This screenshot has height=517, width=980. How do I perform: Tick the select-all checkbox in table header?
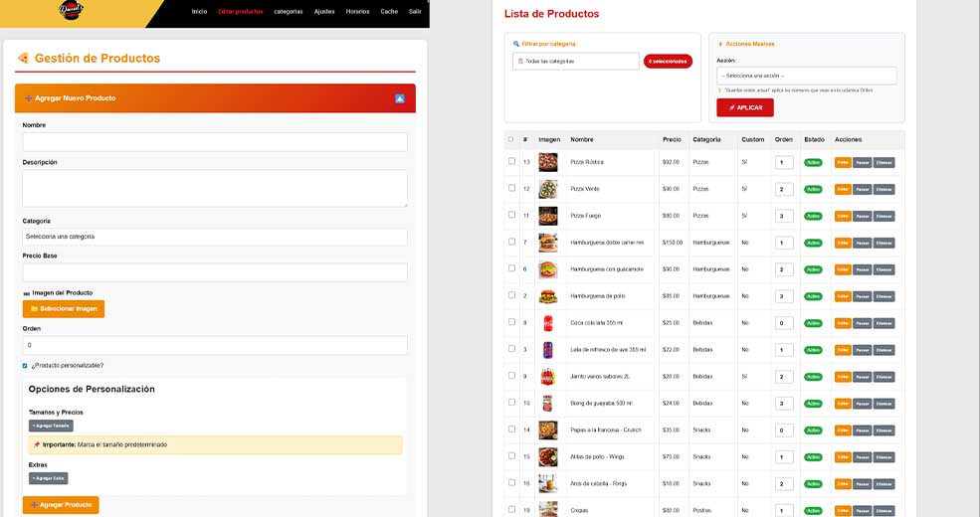511,139
